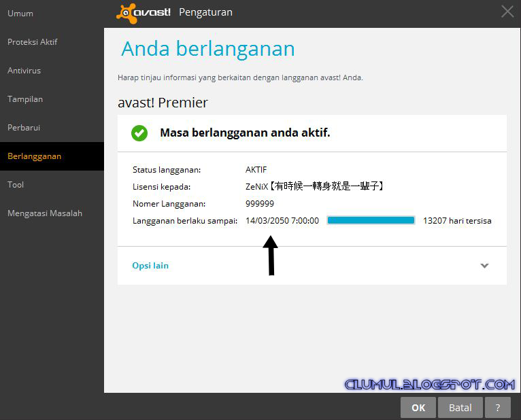Click the avast! Premier product name

click(x=163, y=103)
